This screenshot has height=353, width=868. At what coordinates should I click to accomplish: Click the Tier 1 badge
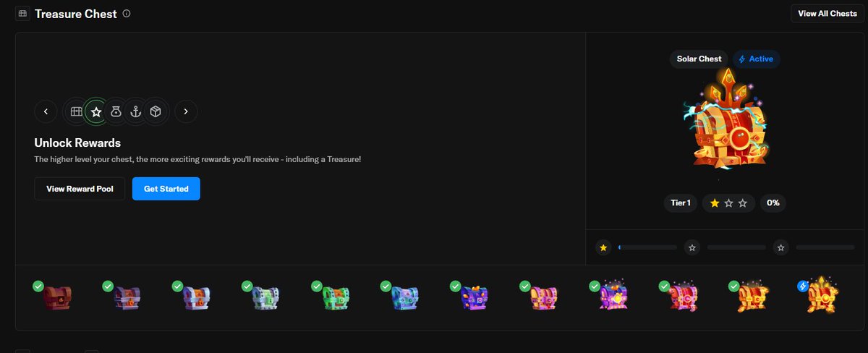tap(680, 203)
